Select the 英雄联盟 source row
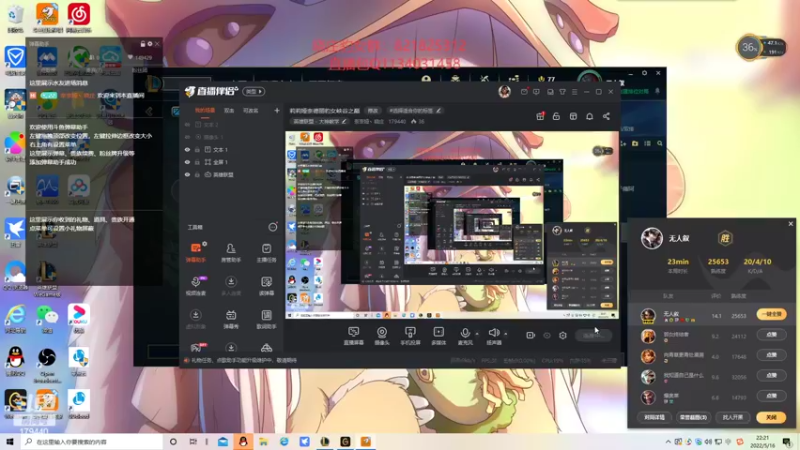The width and height of the screenshot is (800, 450). coord(232,174)
